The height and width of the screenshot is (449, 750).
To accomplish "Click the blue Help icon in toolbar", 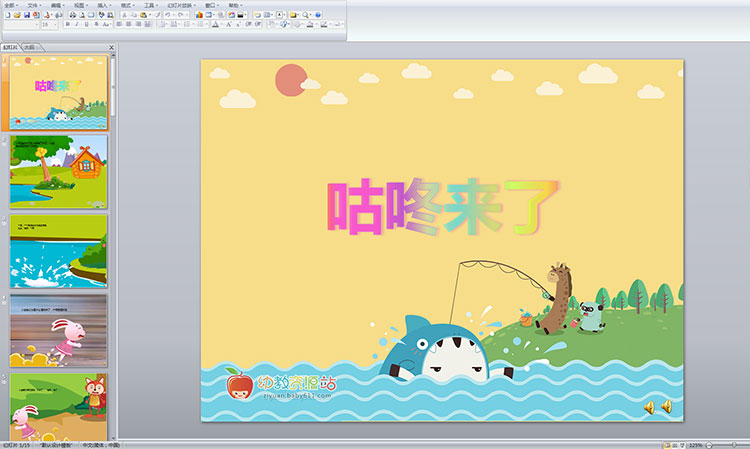I will pyautogui.click(x=316, y=15).
